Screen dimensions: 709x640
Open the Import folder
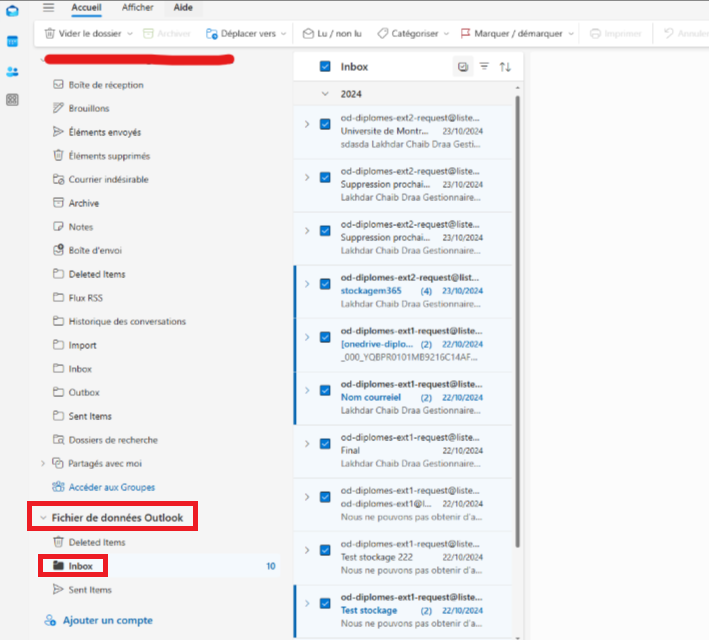click(75, 346)
